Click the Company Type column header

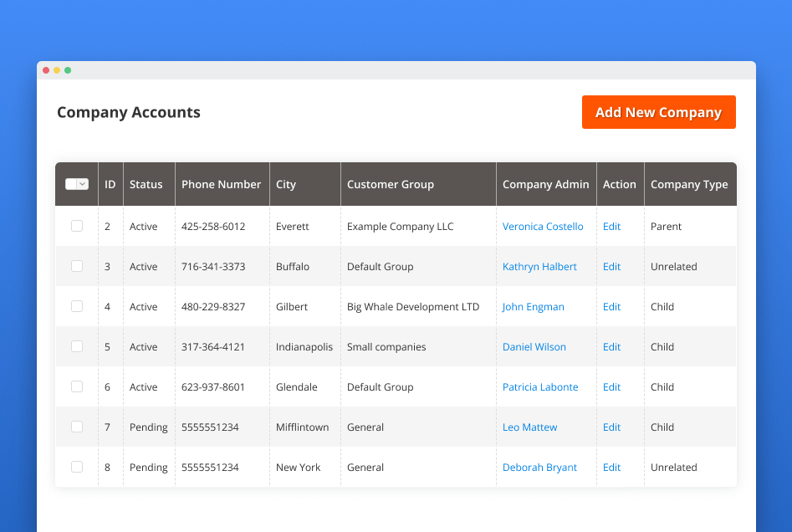[689, 184]
